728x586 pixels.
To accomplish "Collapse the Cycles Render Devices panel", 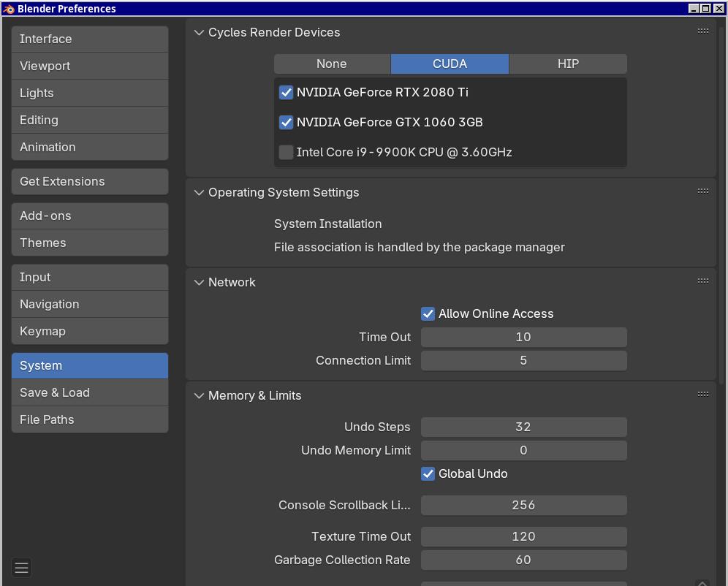I will pyautogui.click(x=199, y=33).
